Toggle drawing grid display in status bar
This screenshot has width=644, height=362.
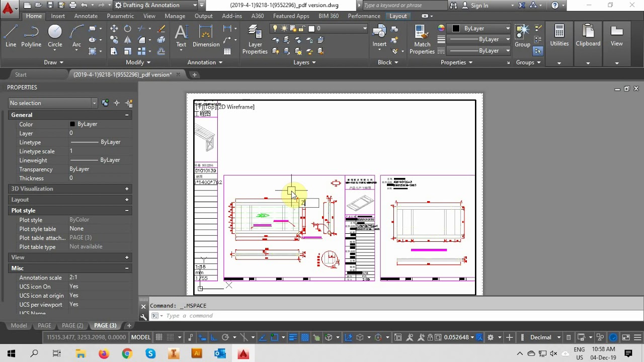coord(159,337)
